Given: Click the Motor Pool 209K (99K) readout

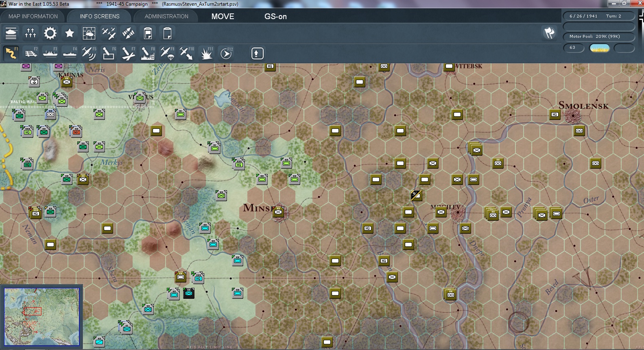Looking at the screenshot, I should point(599,37).
